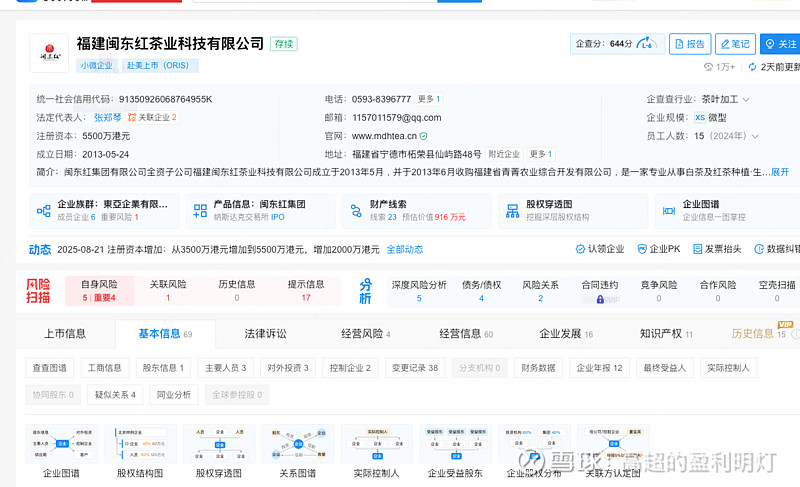This screenshot has width=800, height=487.
Task: Open legal representative 张郑琴 link
Action: [x=103, y=117]
